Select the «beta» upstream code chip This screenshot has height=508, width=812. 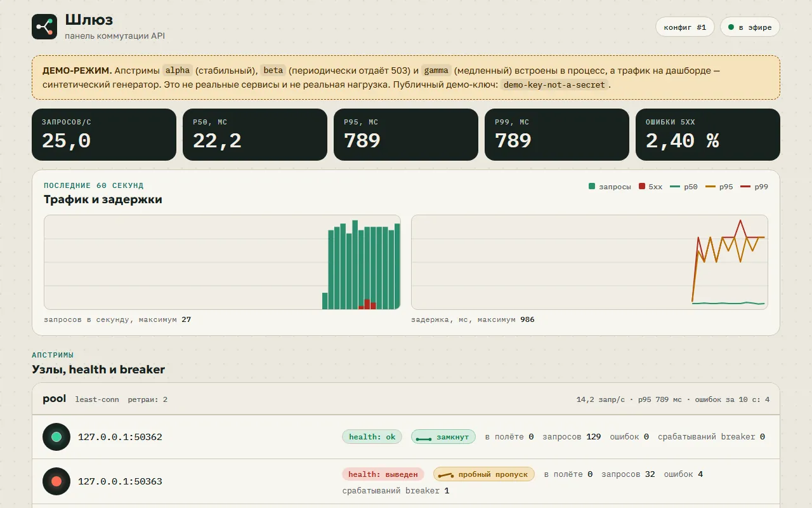(273, 70)
